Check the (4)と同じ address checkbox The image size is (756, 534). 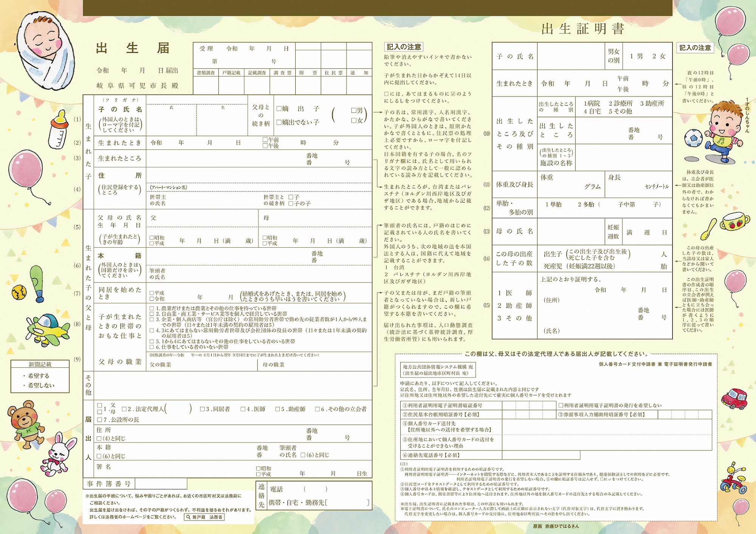click(x=99, y=439)
